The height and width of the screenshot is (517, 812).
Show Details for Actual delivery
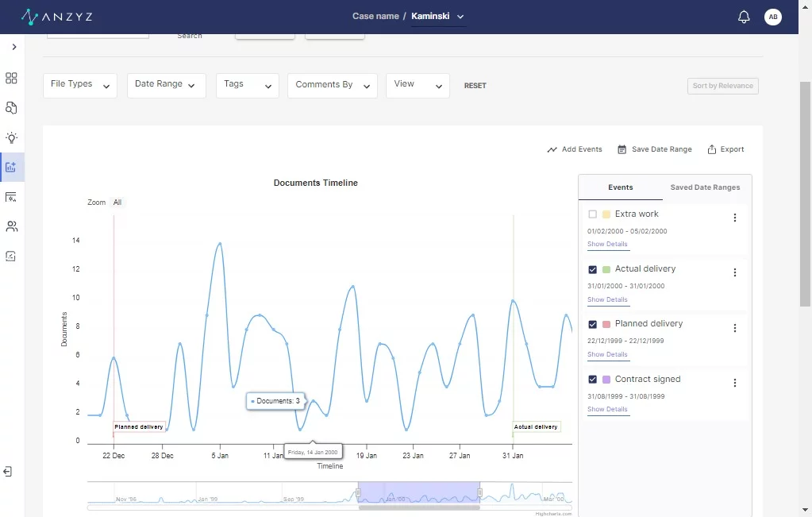click(607, 299)
